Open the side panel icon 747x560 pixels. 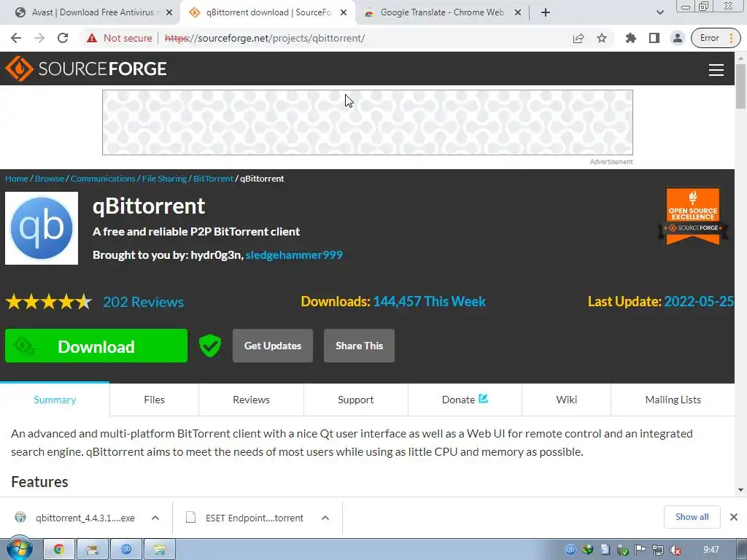pyautogui.click(x=654, y=38)
